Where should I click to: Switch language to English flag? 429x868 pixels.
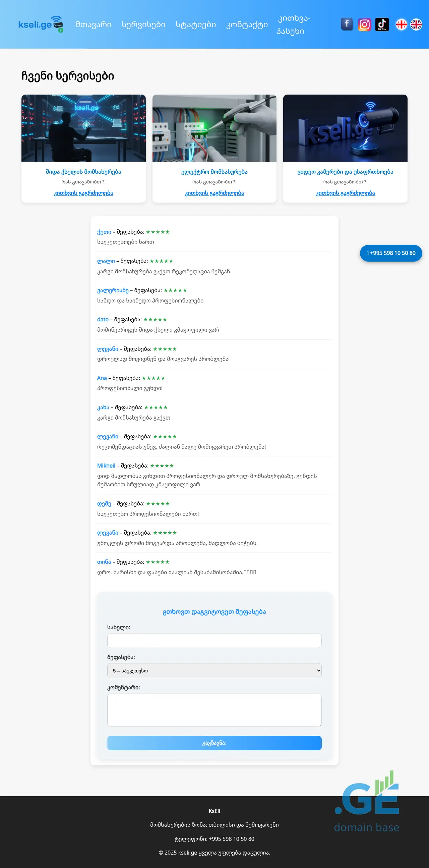coord(416,24)
